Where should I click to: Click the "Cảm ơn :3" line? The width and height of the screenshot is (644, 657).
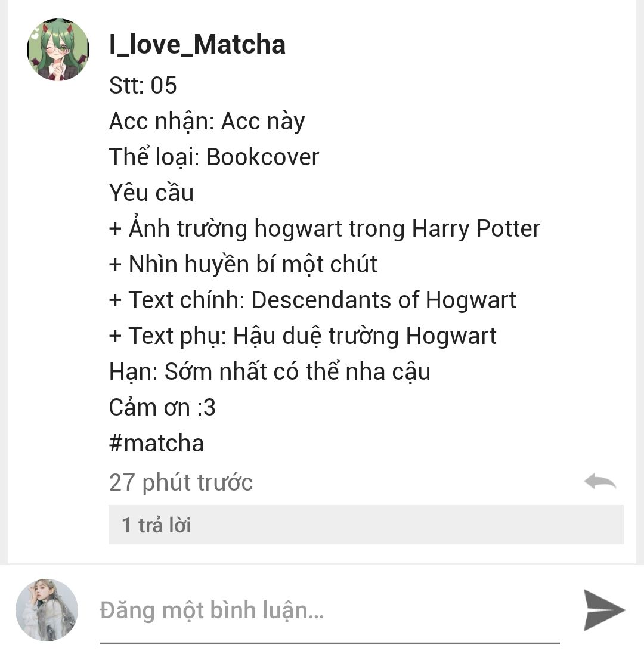pos(162,407)
